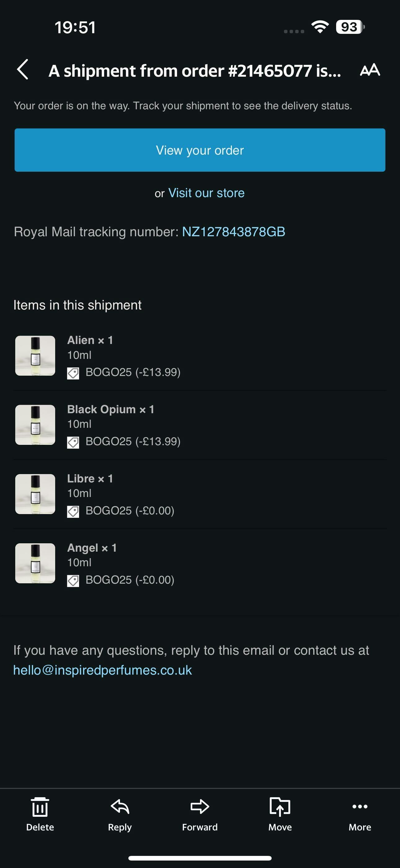Tap the Libre perfume thumbnail

coord(35,494)
